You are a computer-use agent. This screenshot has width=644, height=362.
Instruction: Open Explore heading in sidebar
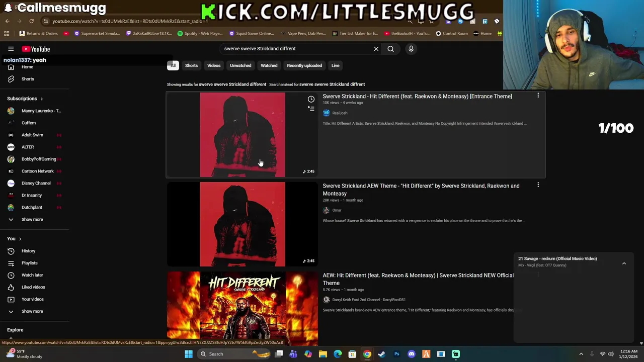(x=15, y=330)
